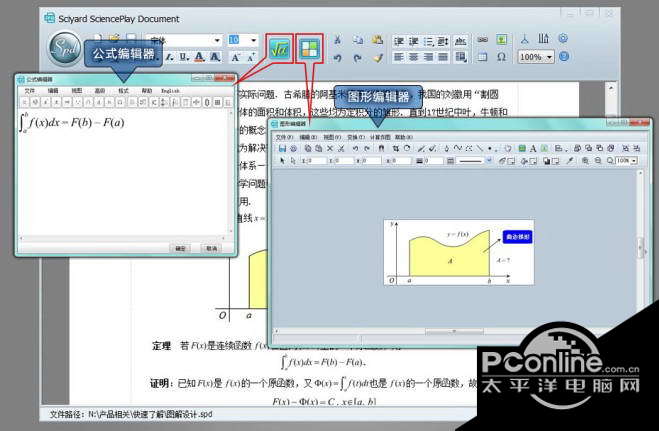The image size is (659, 431).
Task: Insert a picture using the green image icon
Action: (501, 40)
